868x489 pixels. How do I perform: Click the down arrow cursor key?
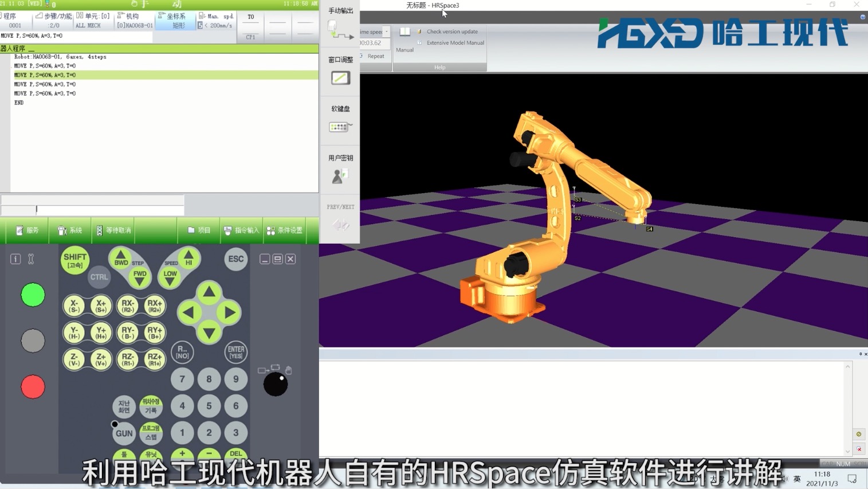point(209,332)
